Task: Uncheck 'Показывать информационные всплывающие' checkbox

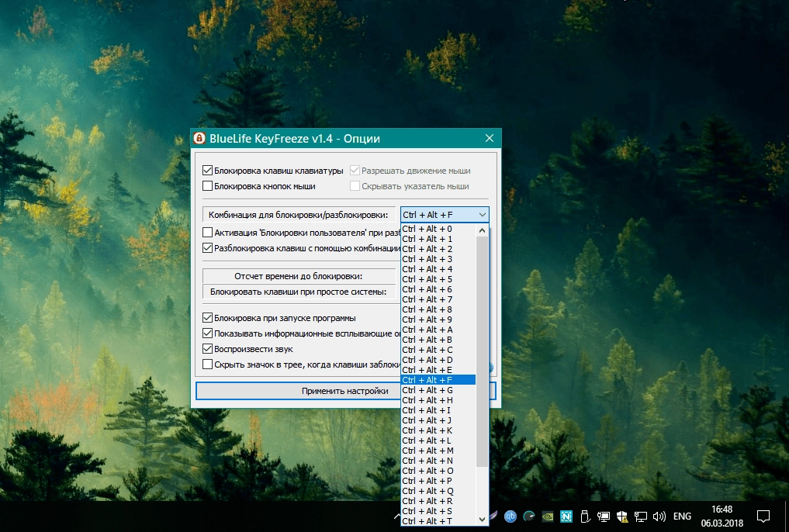Action: [x=207, y=333]
